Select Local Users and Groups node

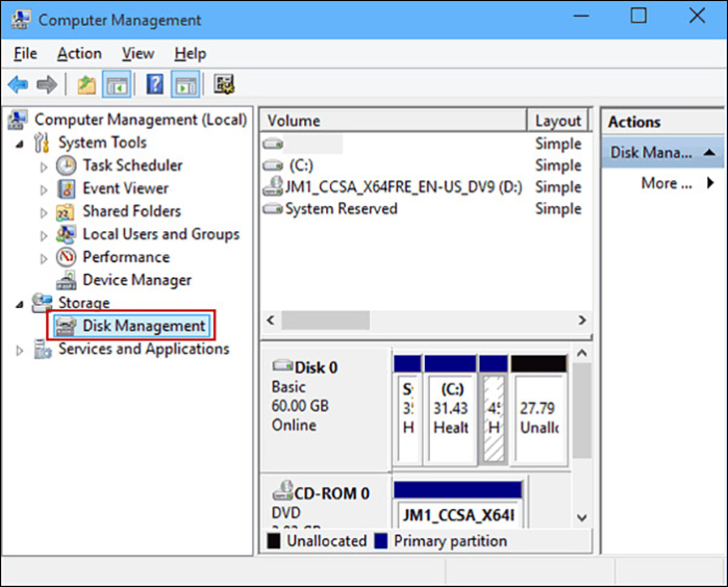(x=160, y=234)
